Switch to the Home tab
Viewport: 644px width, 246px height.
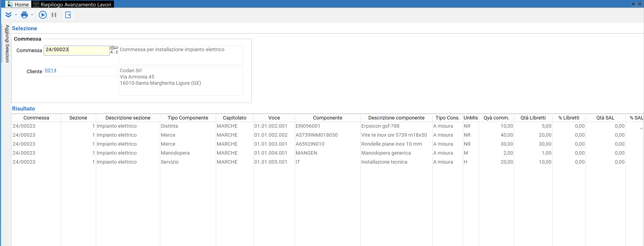[19, 4]
